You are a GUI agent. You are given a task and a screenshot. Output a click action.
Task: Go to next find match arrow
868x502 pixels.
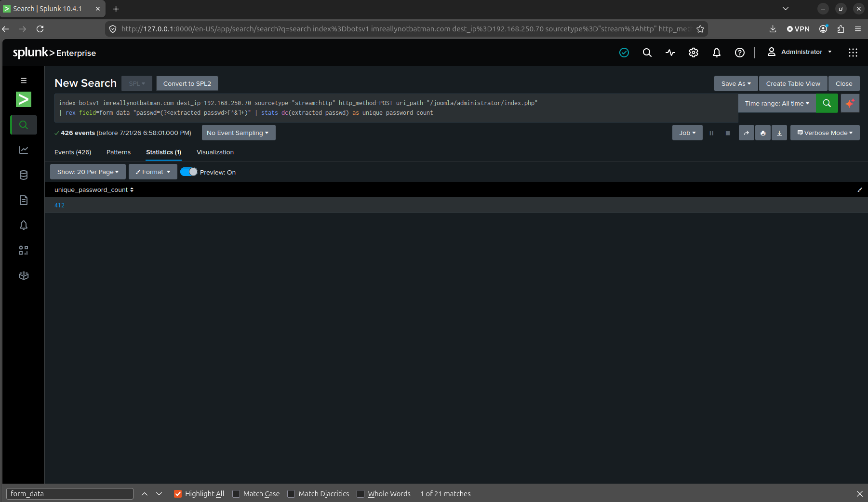pos(159,494)
